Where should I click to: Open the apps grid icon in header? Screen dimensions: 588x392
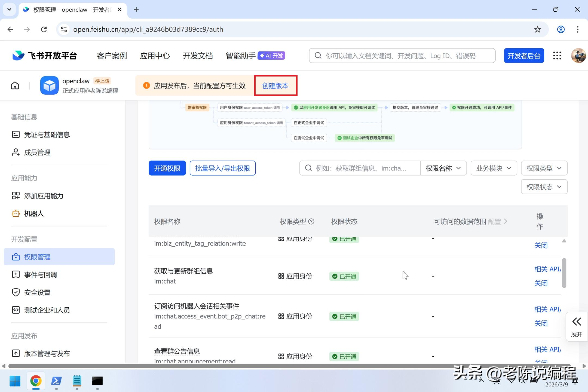pos(557,56)
